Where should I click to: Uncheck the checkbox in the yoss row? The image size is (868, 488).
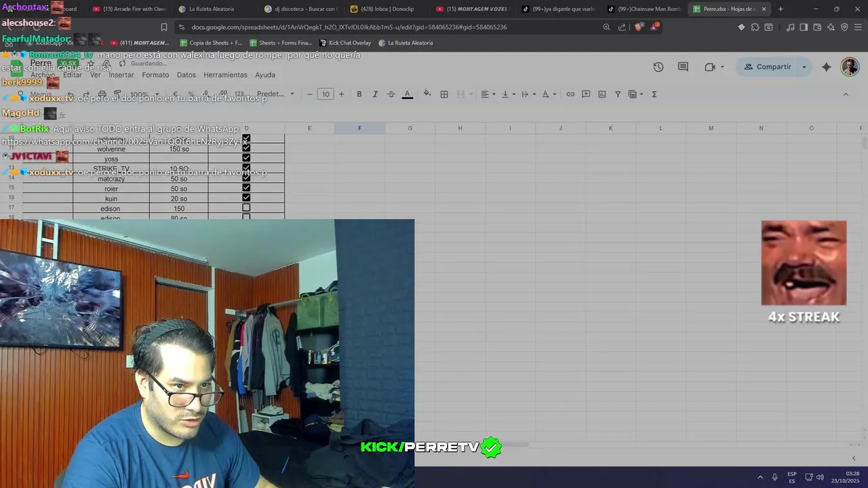246,158
